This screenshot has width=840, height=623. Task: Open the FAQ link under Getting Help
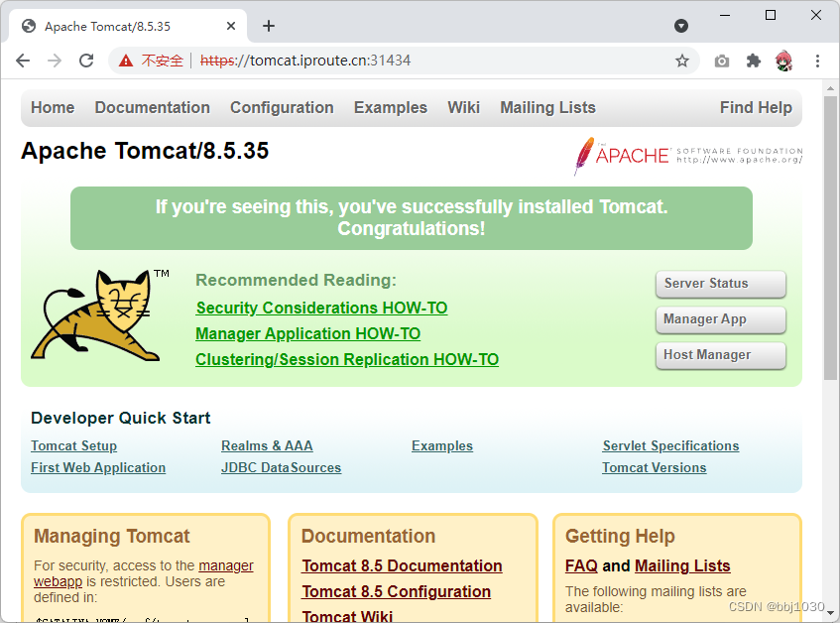tap(581, 565)
